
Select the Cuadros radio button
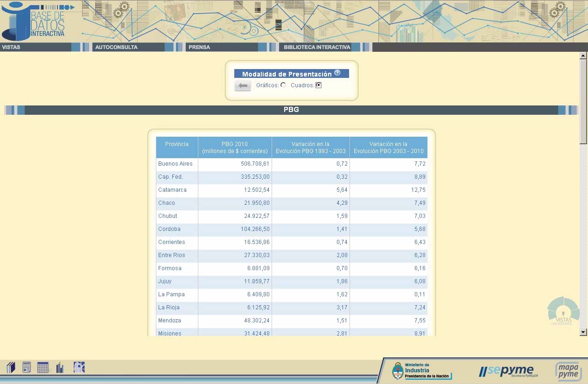pos(318,85)
